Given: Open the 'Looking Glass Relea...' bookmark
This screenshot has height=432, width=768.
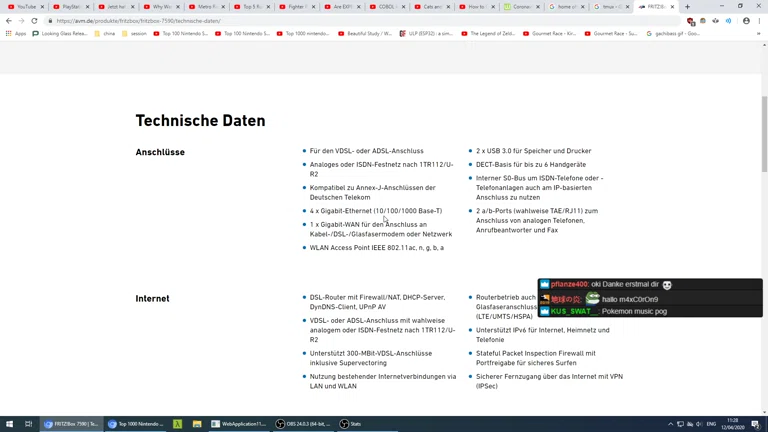Looking at the screenshot, I should tap(60, 34).
